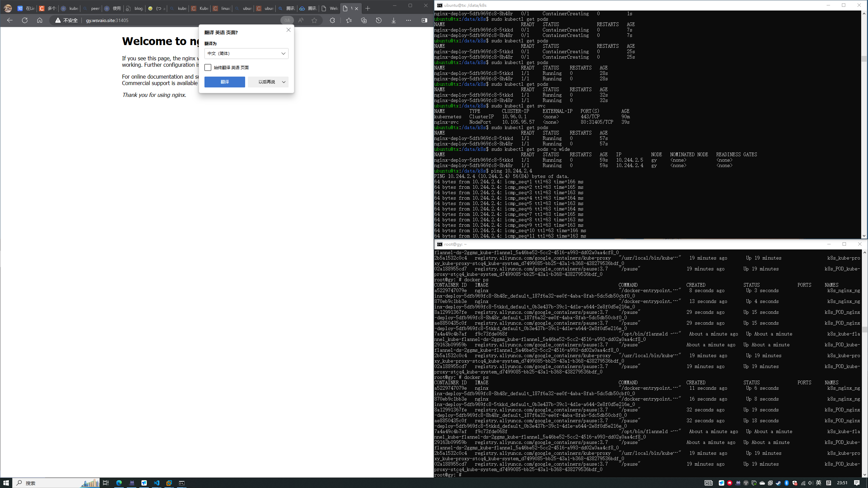Expand the translate-to language dropdown
This screenshot has height=488, width=868.
(x=246, y=54)
